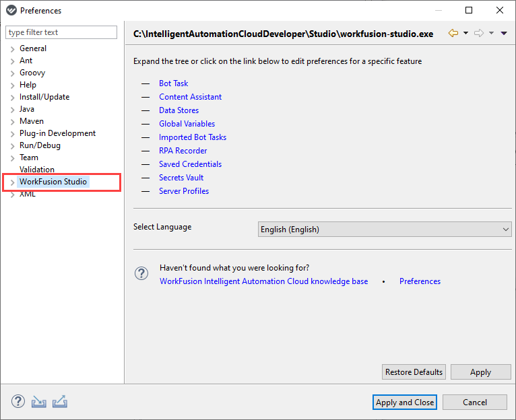This screenshot has width=516, height=420.
Task: Open the Select Language combo box
Action: coord(385,230)
